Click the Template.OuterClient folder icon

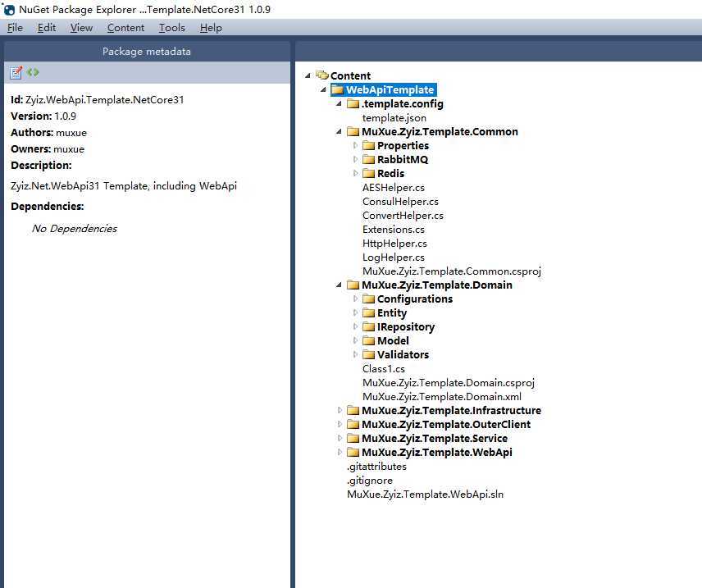coord(353,424)
